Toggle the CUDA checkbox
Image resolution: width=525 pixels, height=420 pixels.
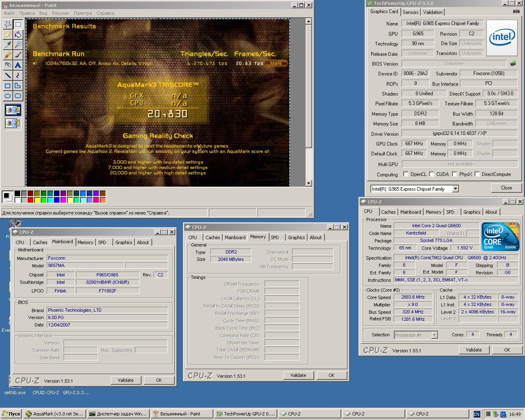(431, 174)
